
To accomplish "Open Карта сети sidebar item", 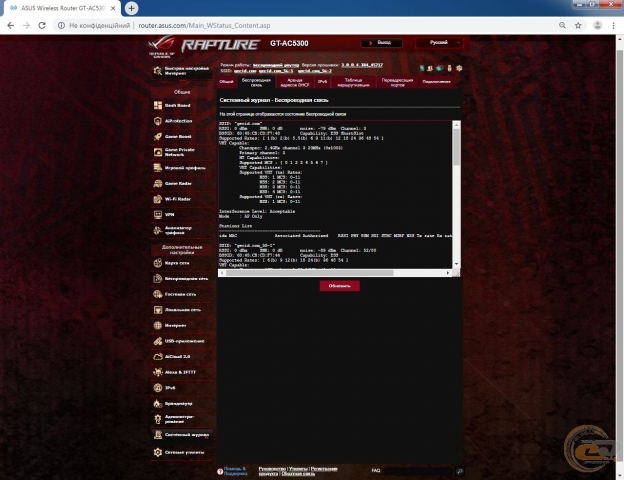I will (x=181, y=263).
